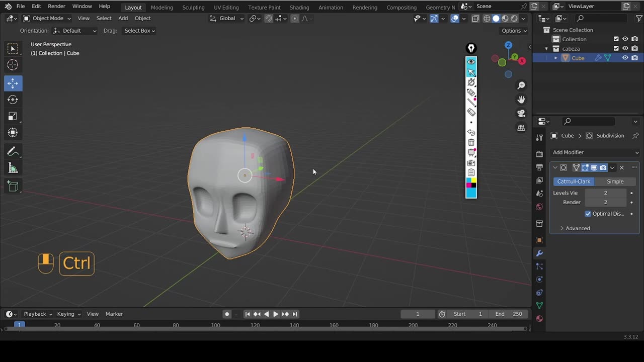Open the Keying dropdown
This screenshot has height=362, width=644.
coord(69,314)
